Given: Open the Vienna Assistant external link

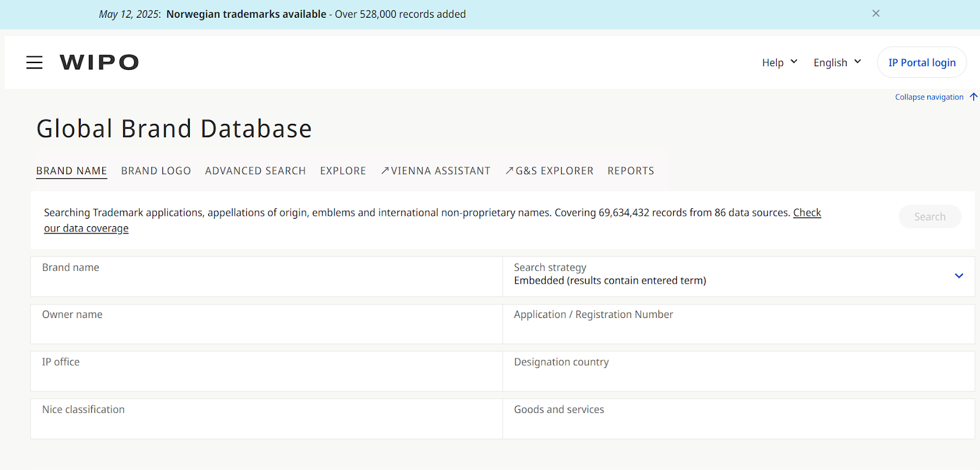Looking at the screenshot, I should (x=435, y=171).
